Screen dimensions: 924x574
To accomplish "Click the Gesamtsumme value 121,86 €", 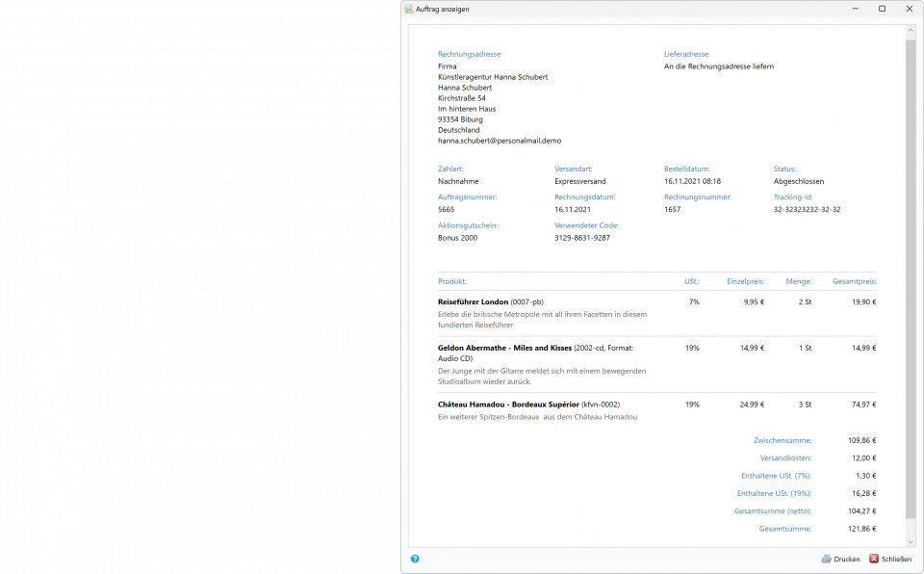I will click(861, 529).
